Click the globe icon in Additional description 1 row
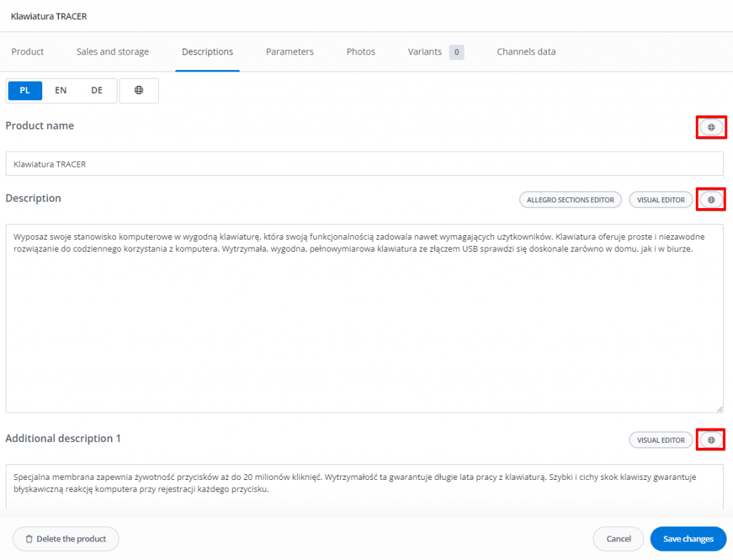 pyautogui.click(x=711, y=440)
